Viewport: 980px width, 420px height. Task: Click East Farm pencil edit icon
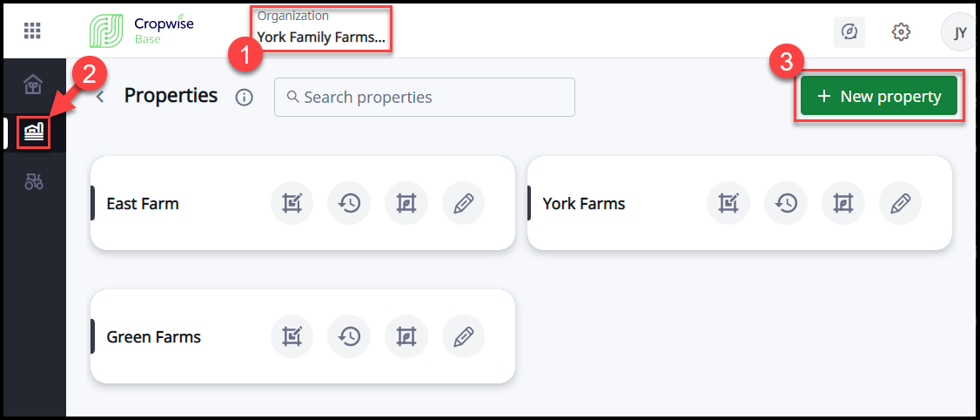click(464, 203)
